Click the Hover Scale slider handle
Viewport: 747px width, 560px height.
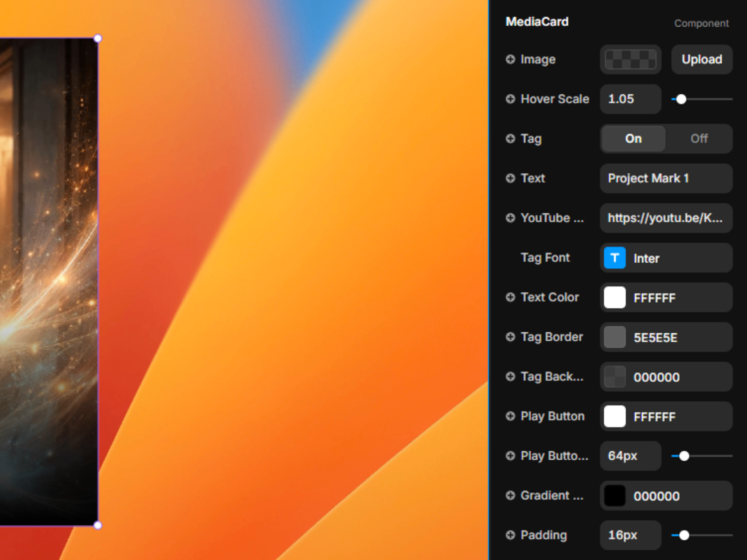pos(681,99)
